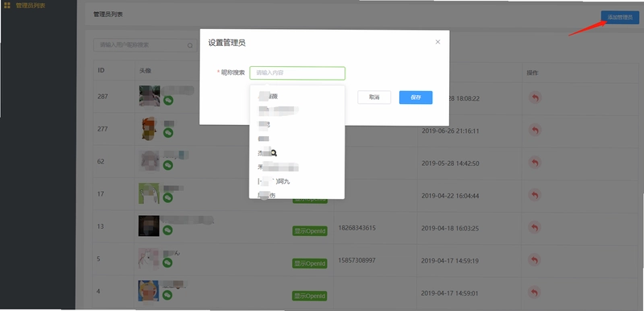Remove admin in row ID 5
The image size is (644, 311).
click(x=535, y=259)
